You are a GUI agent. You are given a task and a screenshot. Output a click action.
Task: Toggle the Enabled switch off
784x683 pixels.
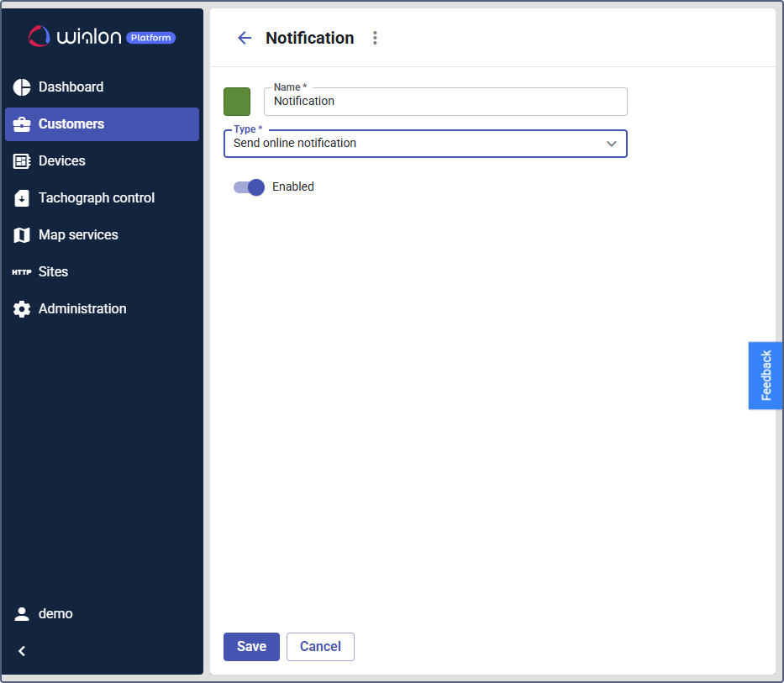coord(249,187)
